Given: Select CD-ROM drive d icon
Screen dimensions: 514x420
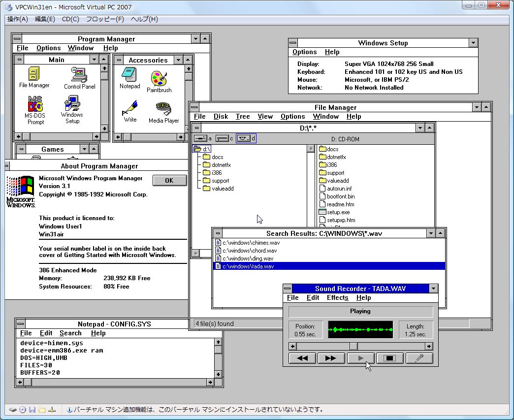Looking at the screenshot, I should [246, 138].
